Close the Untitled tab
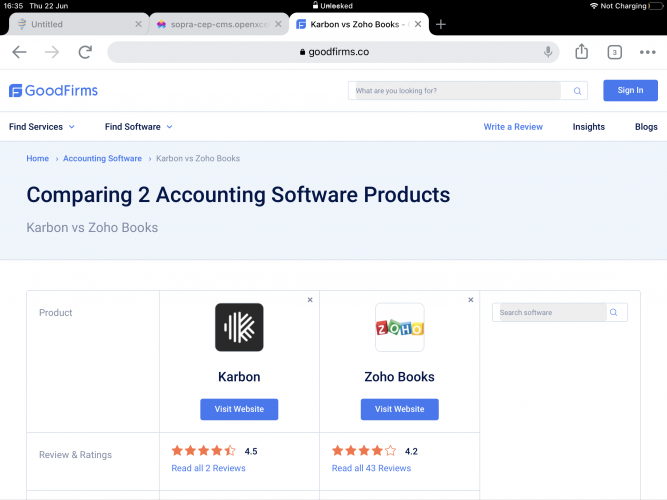The image size is (667, 500). [x=138, y=24]
